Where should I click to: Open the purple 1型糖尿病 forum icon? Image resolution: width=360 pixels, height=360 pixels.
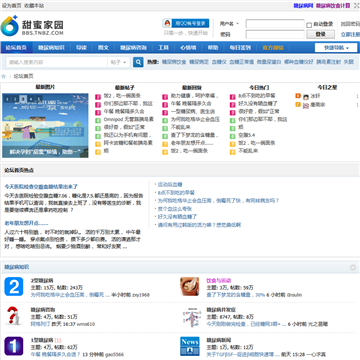click(x=14, y=346)
